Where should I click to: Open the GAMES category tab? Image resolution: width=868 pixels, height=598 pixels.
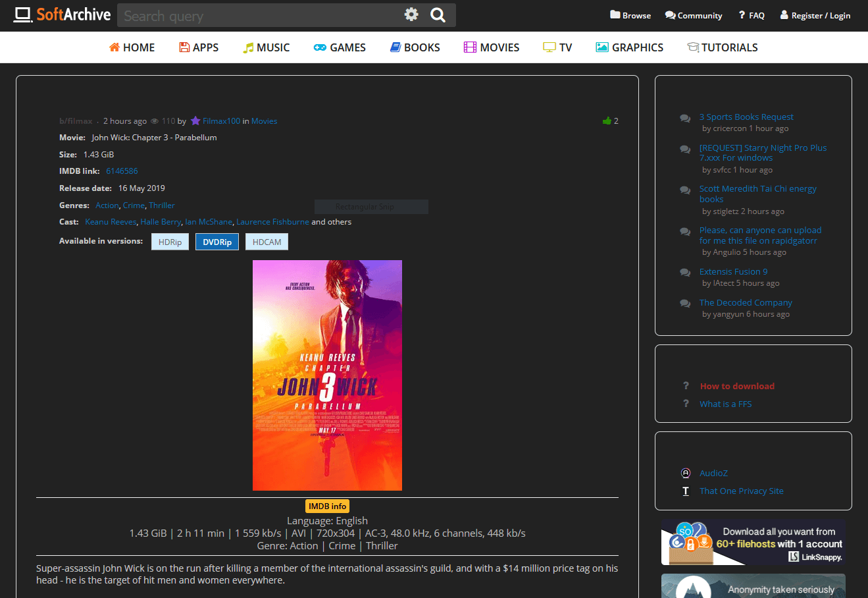coord(340,47)
